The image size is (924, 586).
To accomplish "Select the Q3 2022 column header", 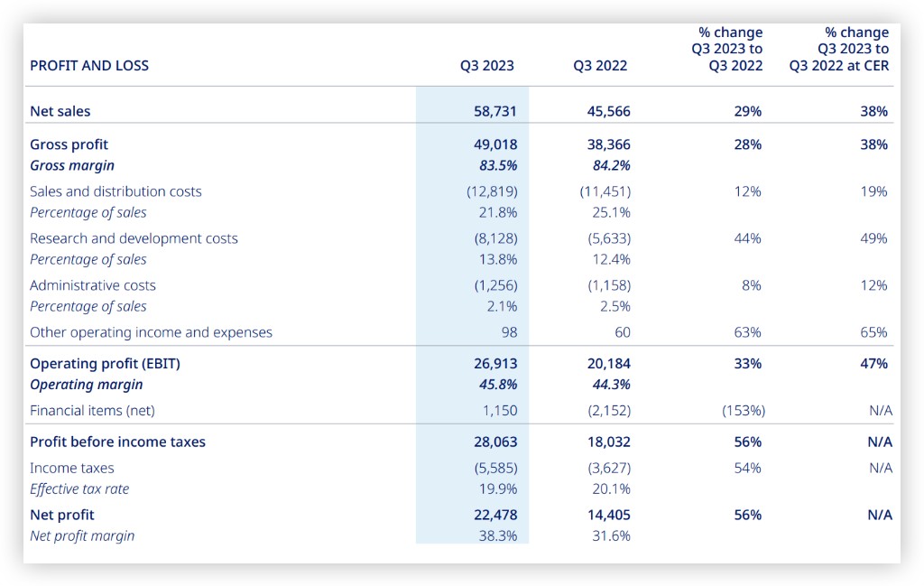I will tap(600, 66).
